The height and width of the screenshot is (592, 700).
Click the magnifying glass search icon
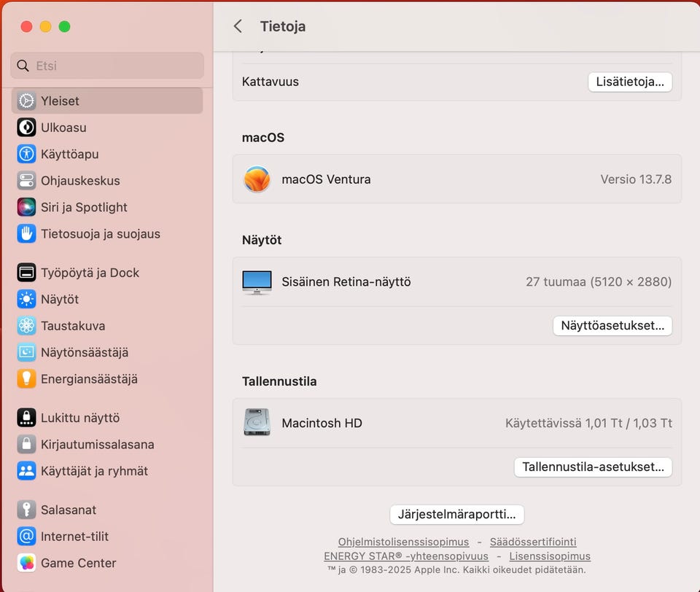(23, 66)
